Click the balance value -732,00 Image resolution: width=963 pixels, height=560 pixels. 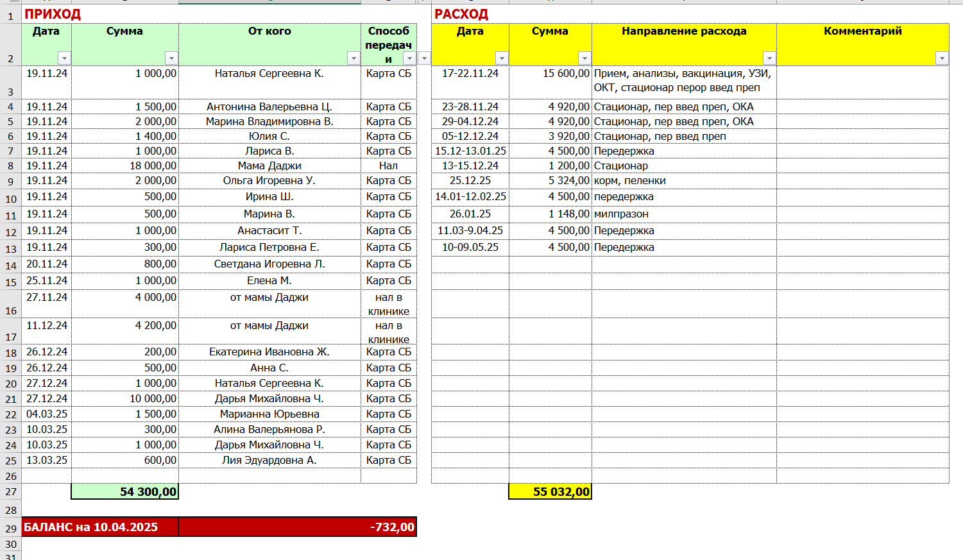298,527
